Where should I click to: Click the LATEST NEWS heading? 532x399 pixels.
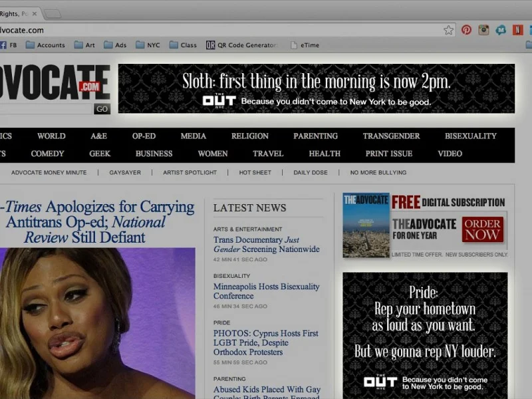point(250,207)
